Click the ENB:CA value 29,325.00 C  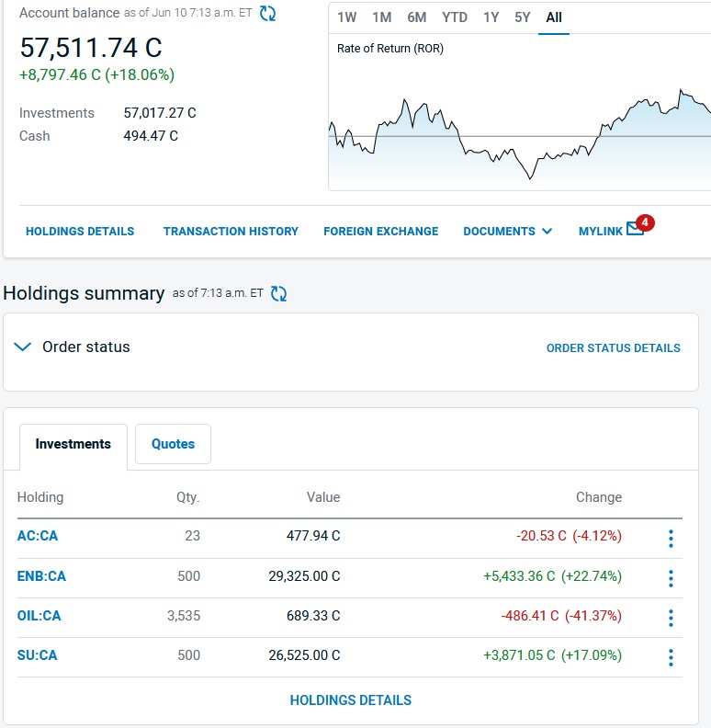[x=304, y=576]
